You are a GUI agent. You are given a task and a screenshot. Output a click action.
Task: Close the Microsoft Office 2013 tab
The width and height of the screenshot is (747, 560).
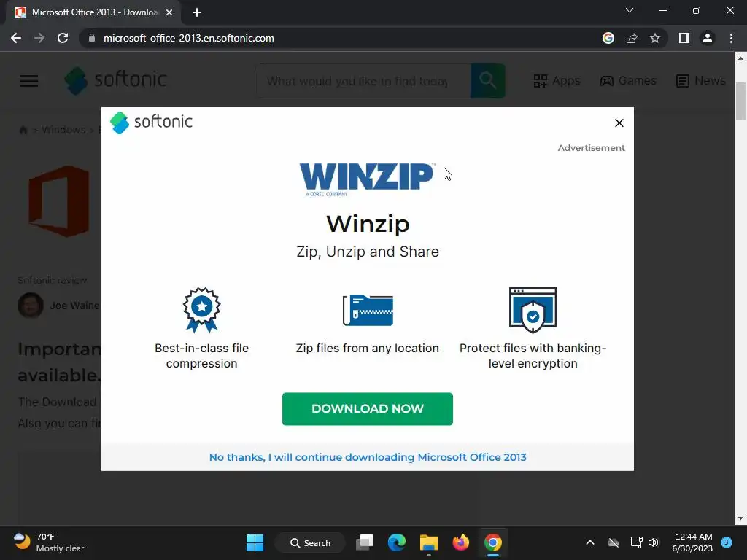coord(169,12)
